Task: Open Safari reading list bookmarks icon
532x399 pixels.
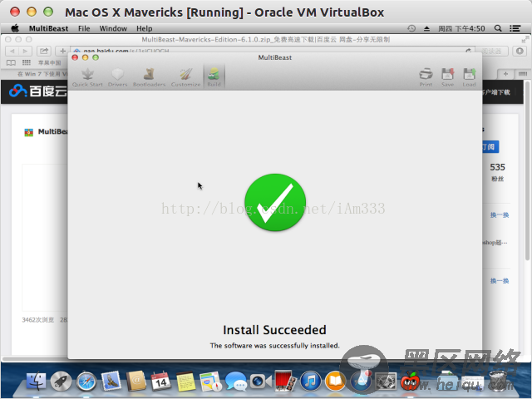Action: tap(11, 63)
